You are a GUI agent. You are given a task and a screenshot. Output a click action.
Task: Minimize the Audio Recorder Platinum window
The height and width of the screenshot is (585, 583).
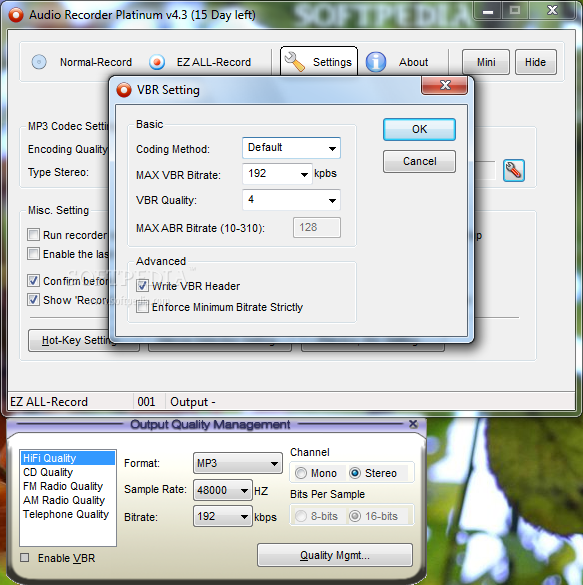(x=488, y=11)
